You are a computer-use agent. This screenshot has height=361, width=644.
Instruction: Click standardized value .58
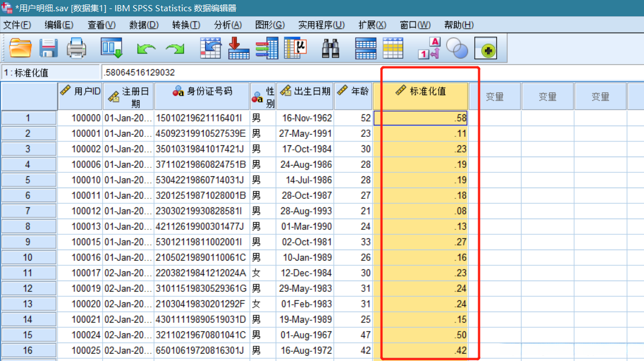(421, 118)
